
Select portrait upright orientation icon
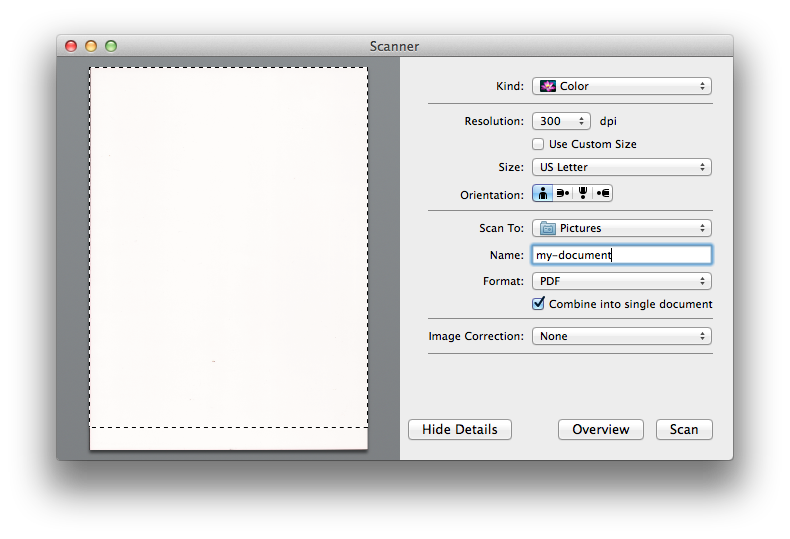click(x=543, y=193)
